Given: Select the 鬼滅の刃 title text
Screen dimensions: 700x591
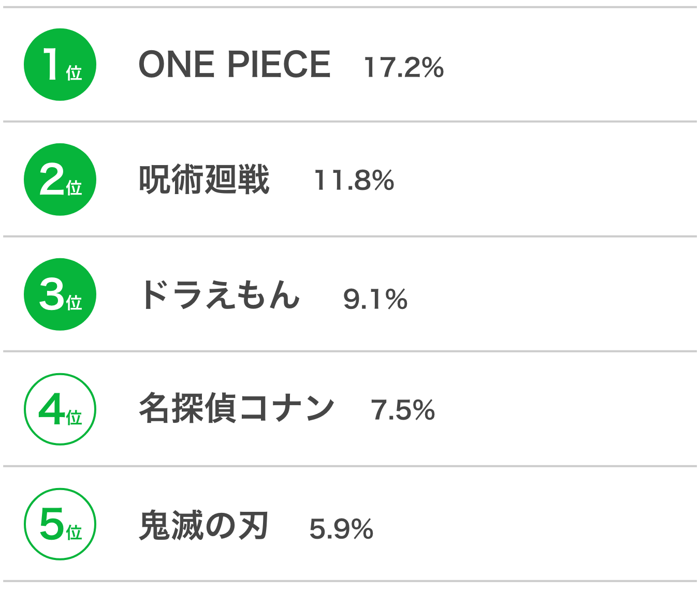Looking at the screenshot, I should pyautogui.click(x=203, y=525).
